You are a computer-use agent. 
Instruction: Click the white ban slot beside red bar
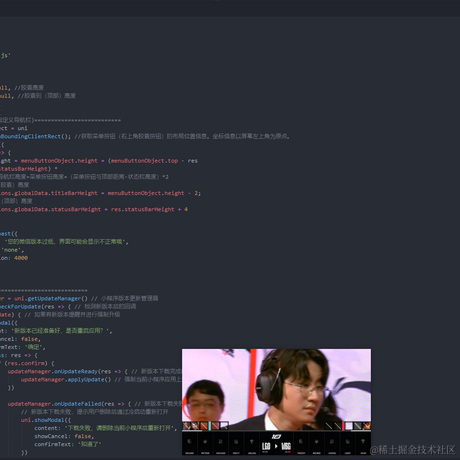tap(349, 426)
